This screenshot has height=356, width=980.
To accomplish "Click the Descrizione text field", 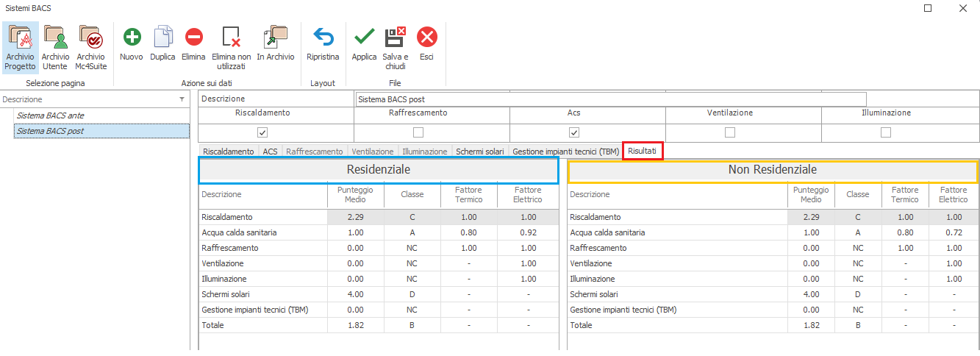I will [x=610, y=99].
